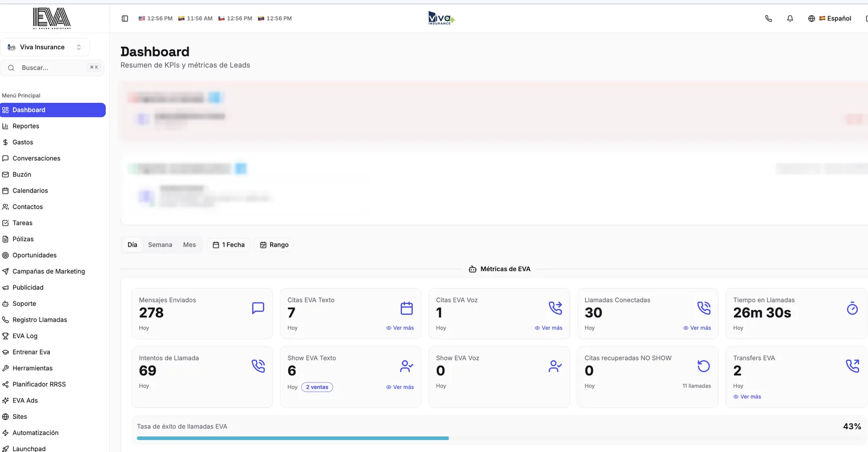The image size is (868, 452).
Task: Click Ver más in Show EVA Texto
Action: 400,387
